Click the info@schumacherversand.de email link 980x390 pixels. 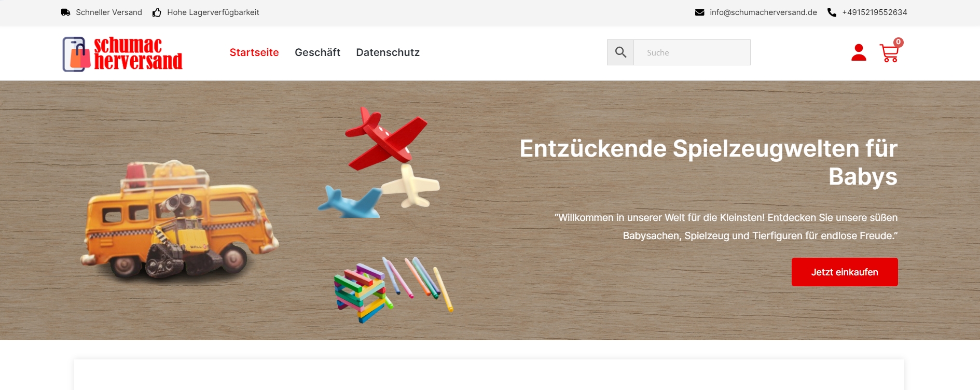click(x=763, y=12)
